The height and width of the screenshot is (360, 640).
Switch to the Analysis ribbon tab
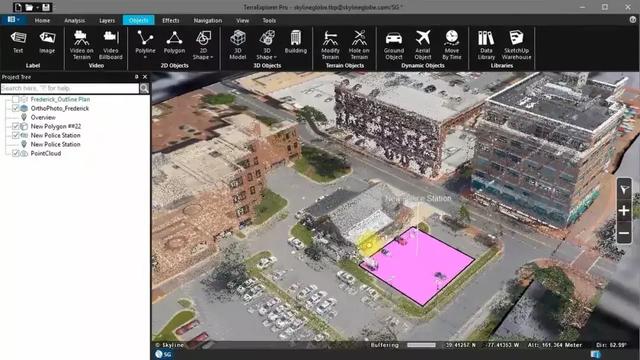point(74,20)
